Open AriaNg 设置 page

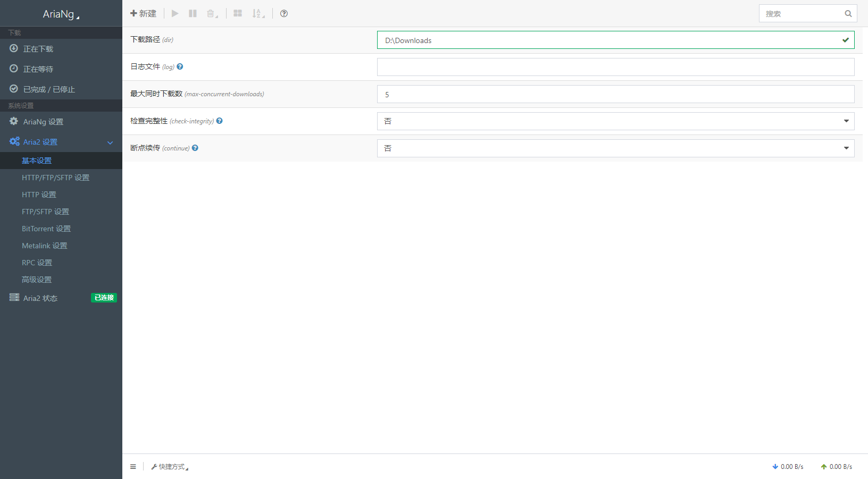(x=61, y=122)
